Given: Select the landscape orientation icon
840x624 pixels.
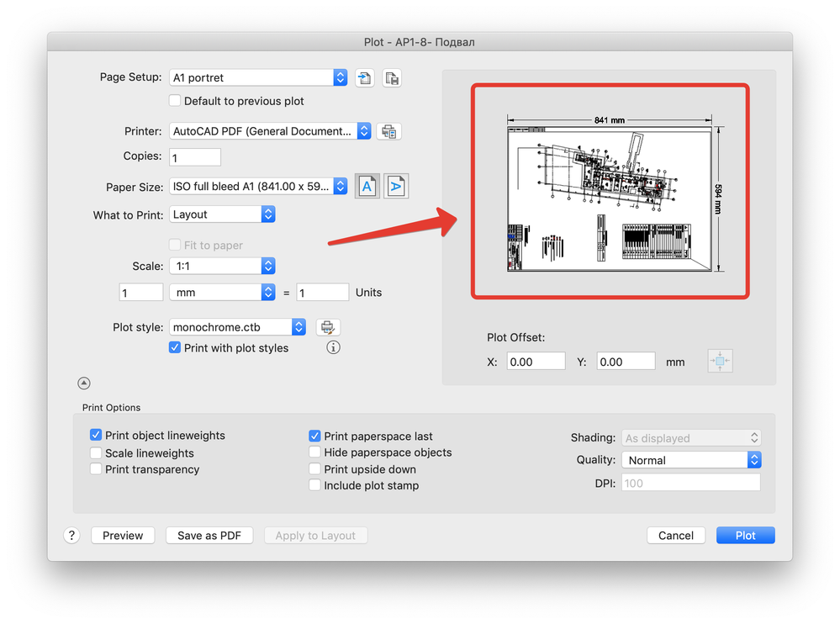Looking at the screenshot, I should (396, 187).
